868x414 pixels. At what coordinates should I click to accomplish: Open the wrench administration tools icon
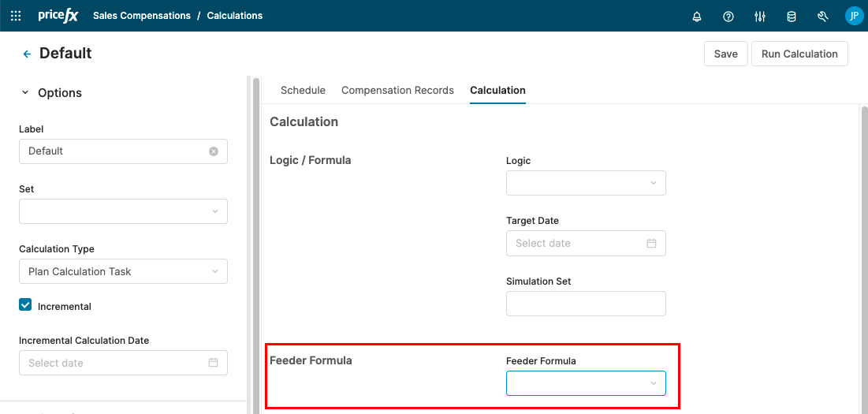[823, 16]
